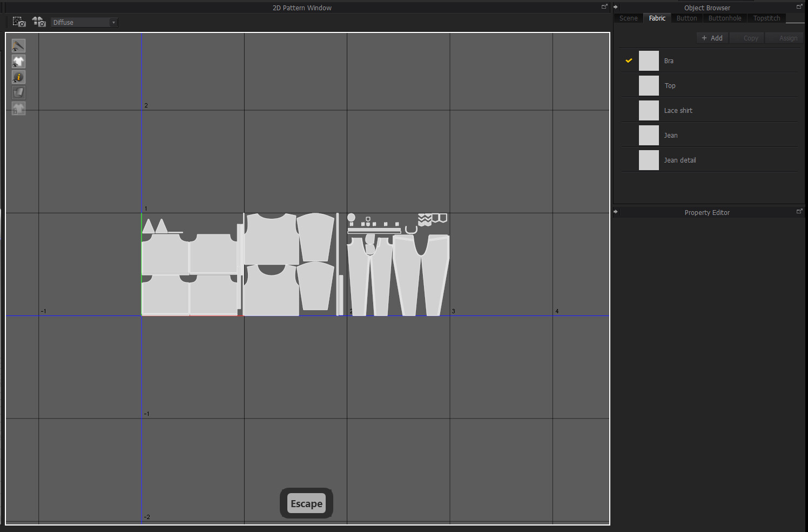Click the Assign button
Image resolution: width=808 pixels, height=532 pixels.
pos(787,38)
